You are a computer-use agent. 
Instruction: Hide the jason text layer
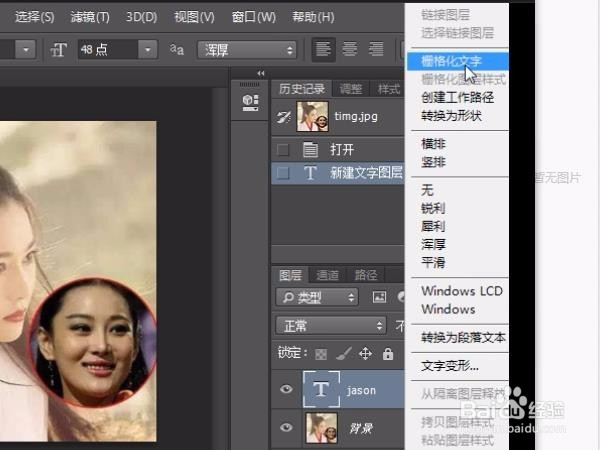pos(286,390)
